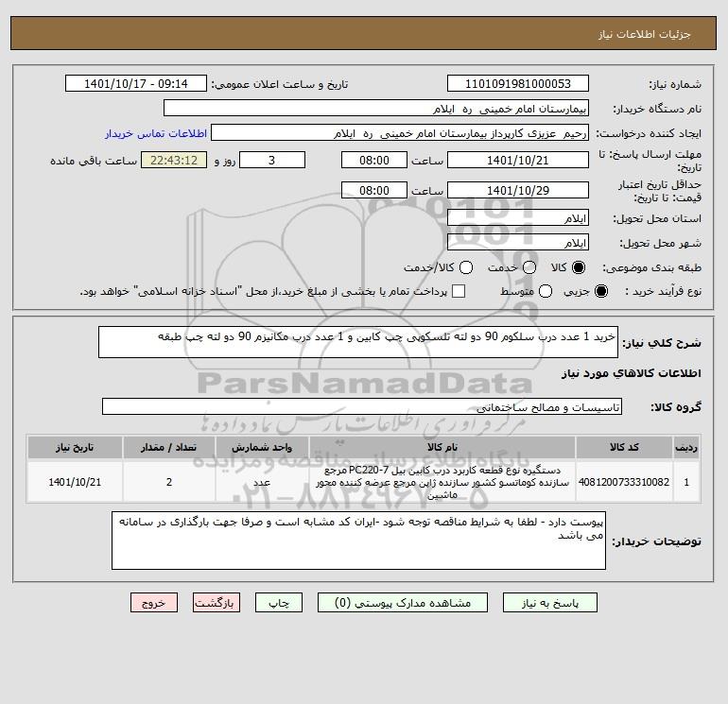Click the تعداد / مقدار column header

coord(169,447)
